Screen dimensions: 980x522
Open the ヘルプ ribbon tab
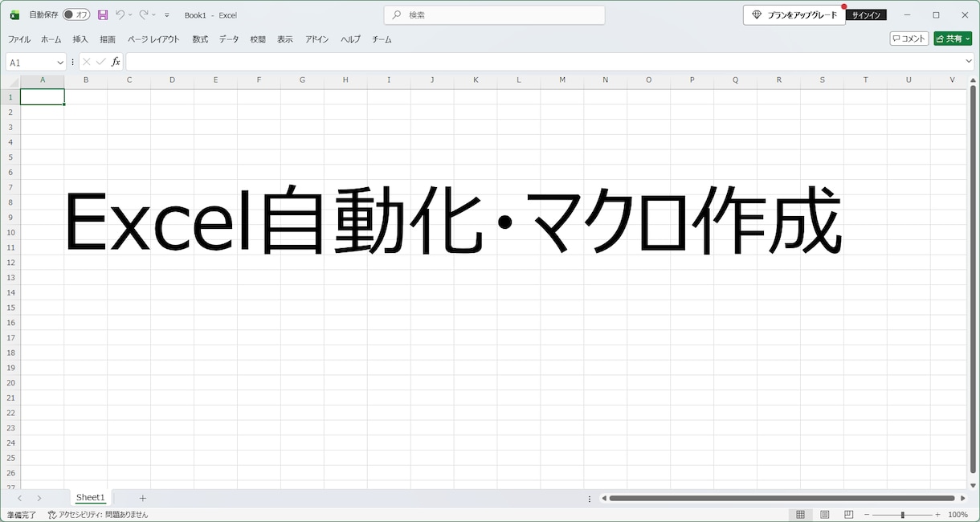[x=350, y=39]
